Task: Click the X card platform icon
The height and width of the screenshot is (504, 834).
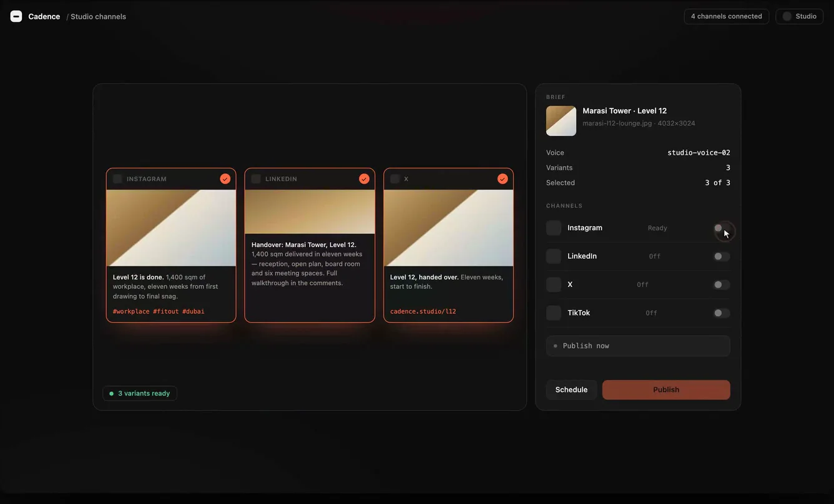Action: point(395,179)
